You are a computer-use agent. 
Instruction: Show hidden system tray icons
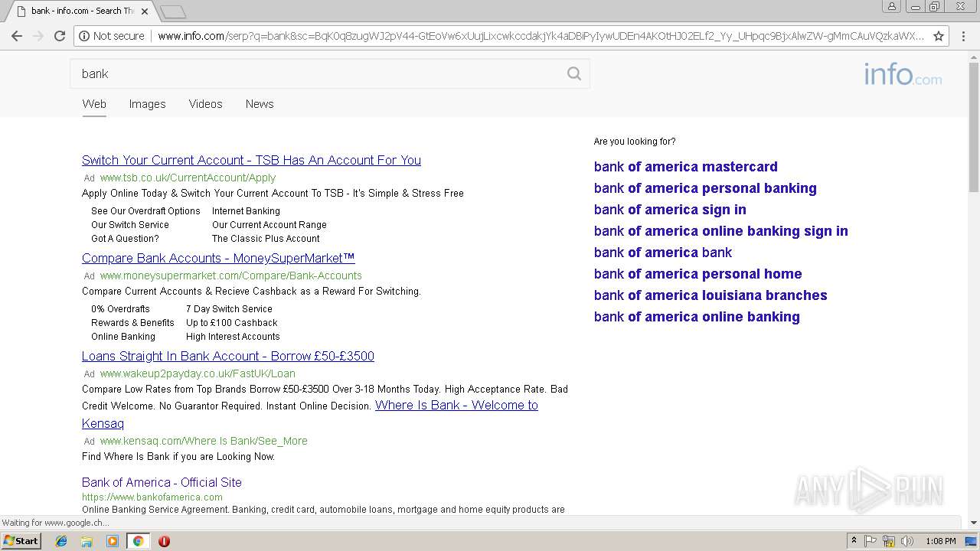(x=854, y=541)
